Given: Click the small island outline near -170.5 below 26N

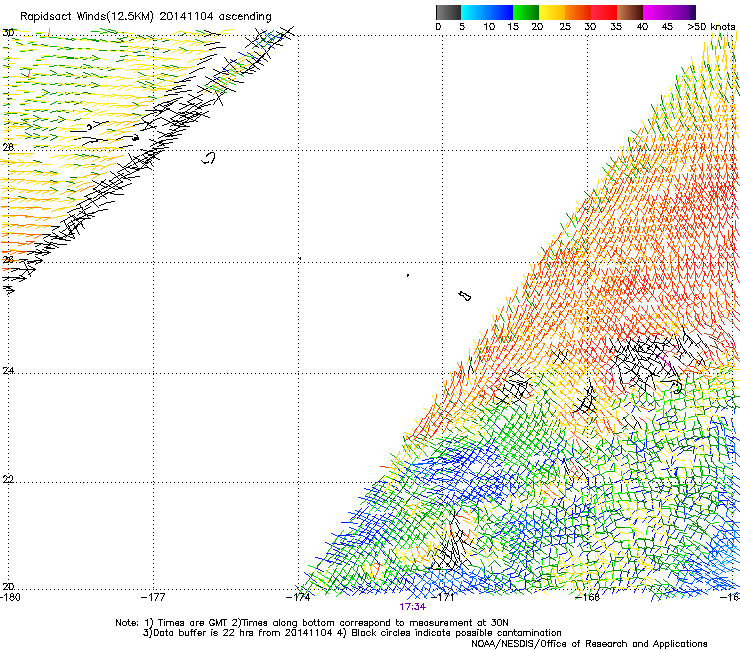Looking at the screenshot, I should 465,296.
